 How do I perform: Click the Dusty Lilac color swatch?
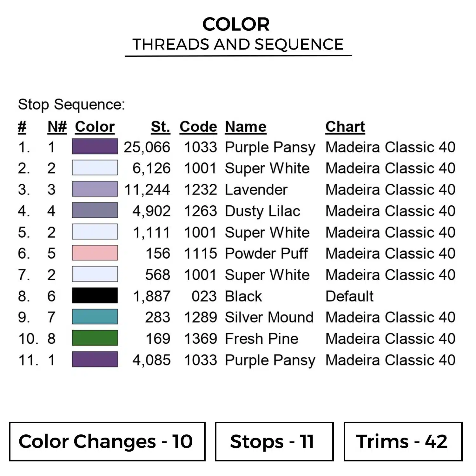[95, 211]
